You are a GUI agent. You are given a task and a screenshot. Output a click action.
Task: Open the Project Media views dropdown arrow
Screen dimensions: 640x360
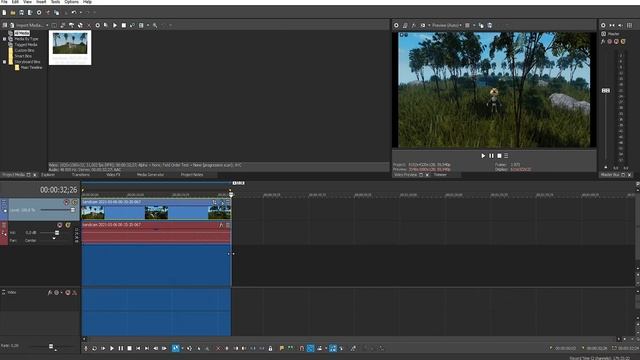point(148,25)
